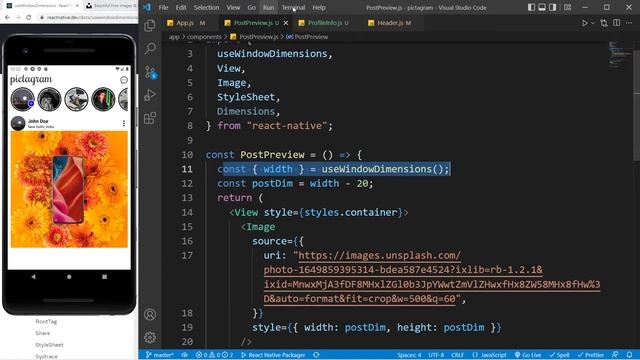Change the UTF-8 file encoding

click(436, 355)
